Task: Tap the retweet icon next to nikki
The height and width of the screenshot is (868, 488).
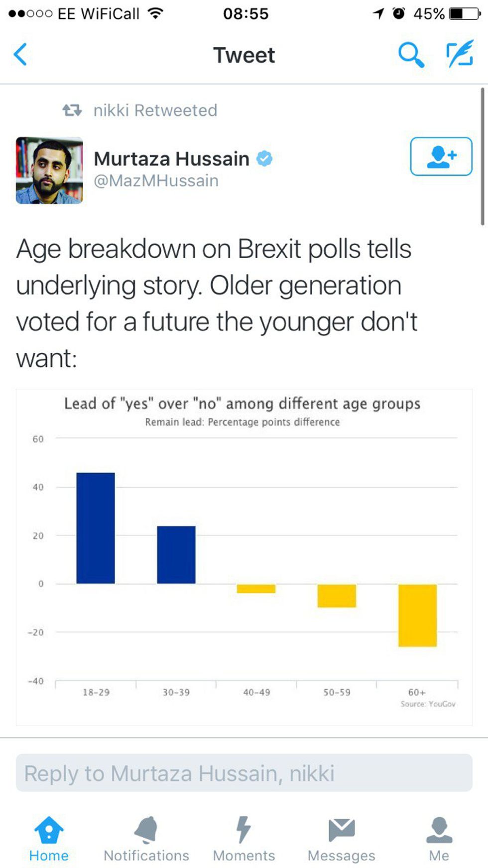Action: coord(72,110)
